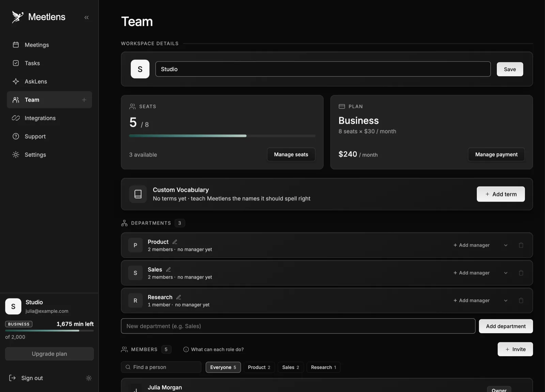Invite a new member

515,349
